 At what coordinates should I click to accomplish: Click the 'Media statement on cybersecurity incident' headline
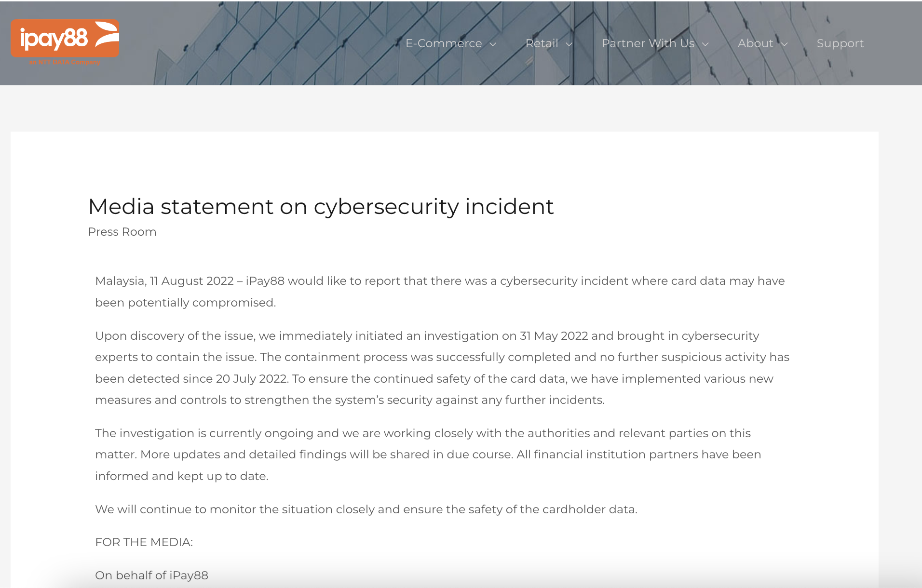[321, 207]
